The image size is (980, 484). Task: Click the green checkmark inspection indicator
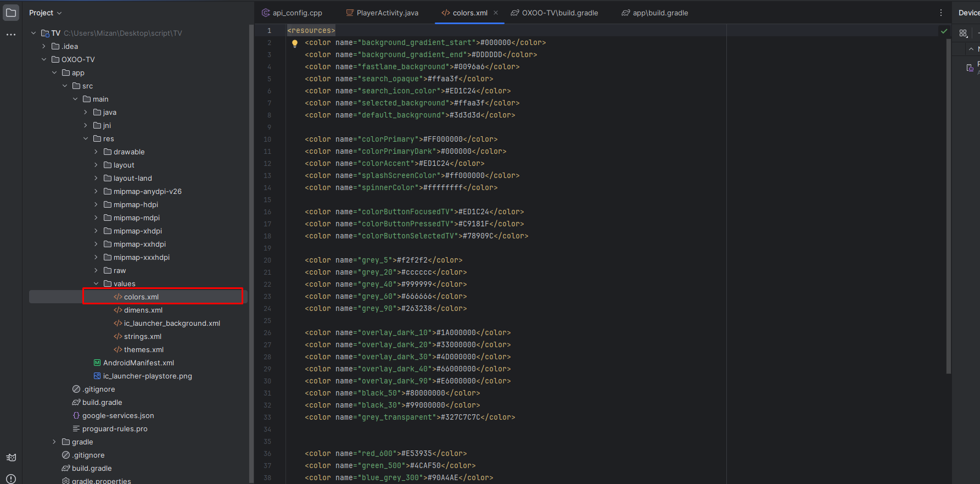pyautogui.click(x=944, y=31)
